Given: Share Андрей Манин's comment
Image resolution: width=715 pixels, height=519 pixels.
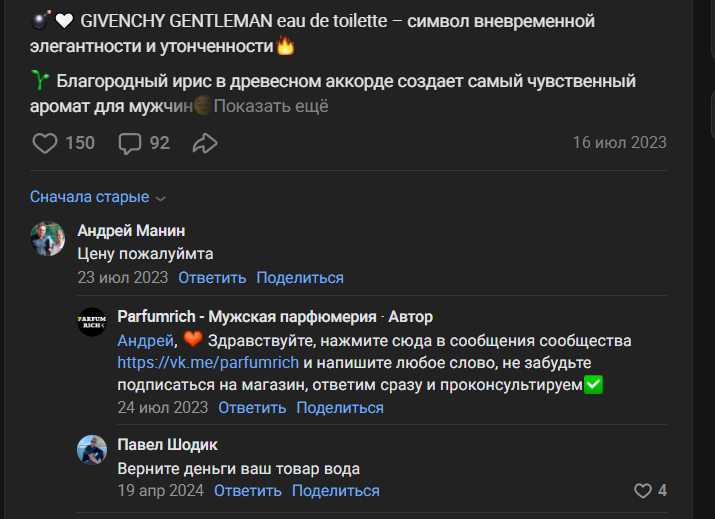Looking at the screenshot, I should click(299, 278).
